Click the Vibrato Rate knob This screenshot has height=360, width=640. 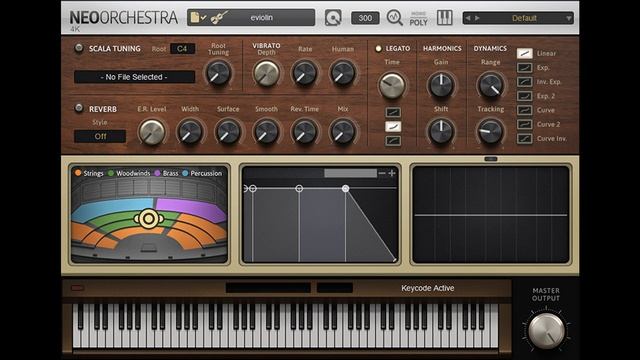pyautogui.click(x=304, y=73)
